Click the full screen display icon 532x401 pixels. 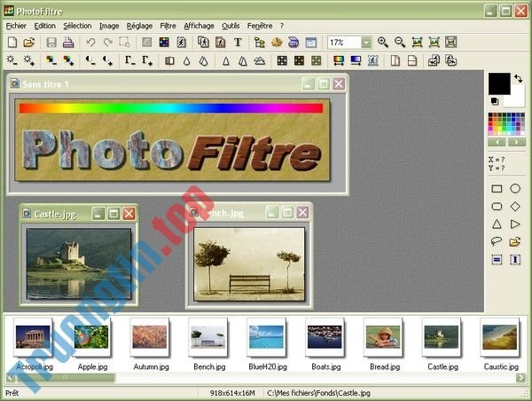451,42
